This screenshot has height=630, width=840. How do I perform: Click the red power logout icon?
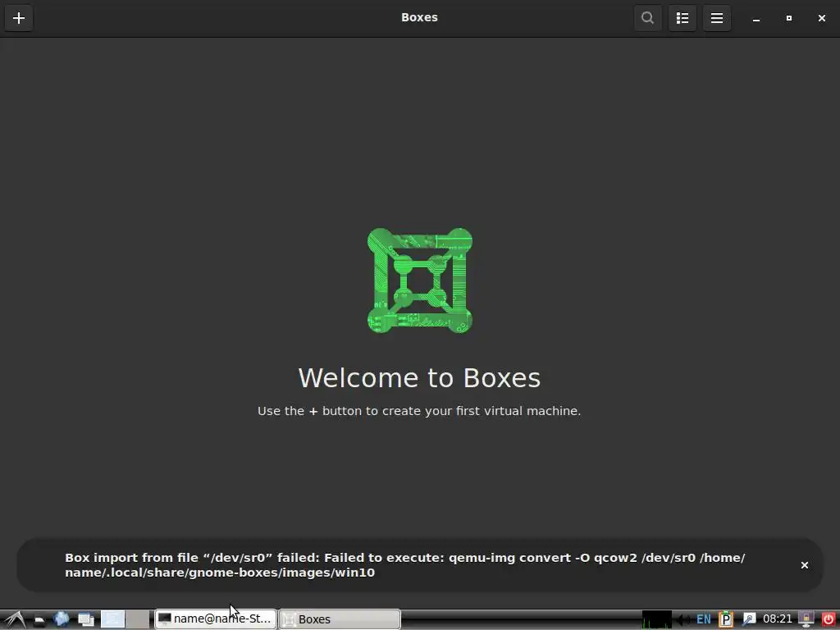(829, 620)
